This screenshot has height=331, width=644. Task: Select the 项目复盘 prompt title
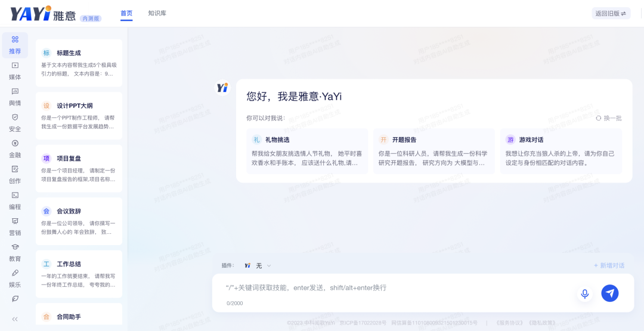(x=69, y=159)
